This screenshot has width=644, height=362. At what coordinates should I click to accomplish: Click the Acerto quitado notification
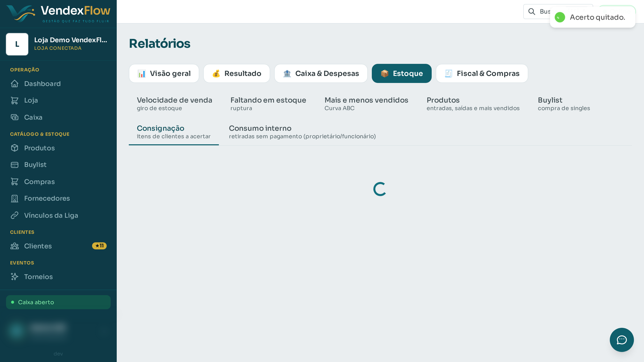point(592,17)
